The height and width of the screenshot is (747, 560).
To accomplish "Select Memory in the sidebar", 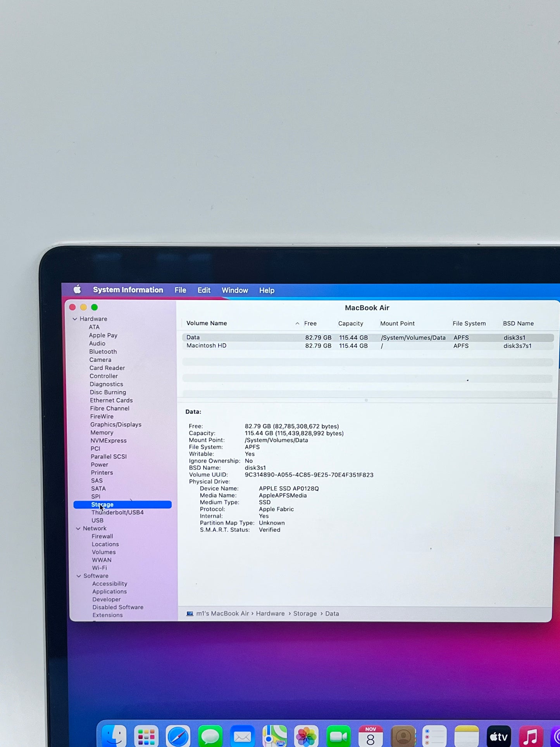I will click(x=102, y=433).
